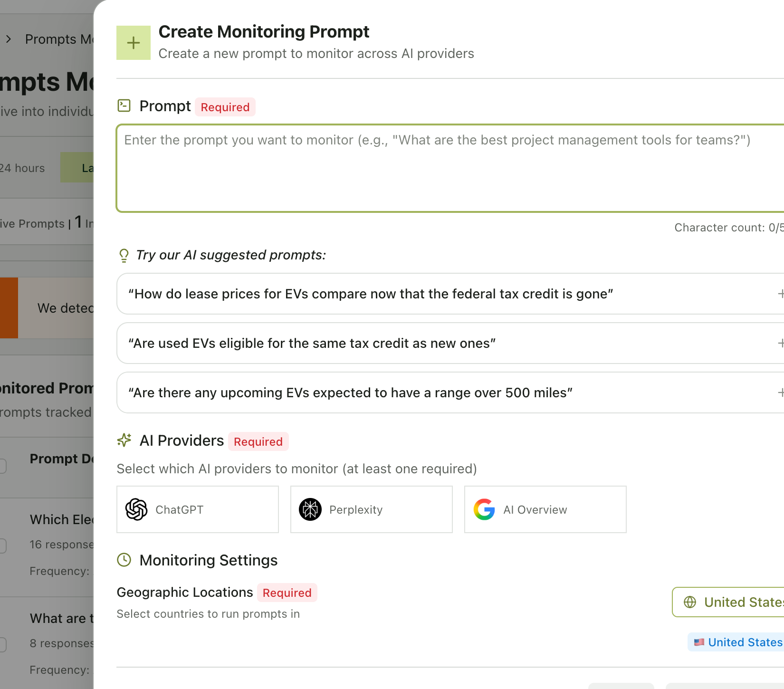Screen dimensions: 784x689
Task: Click inside the prompt text field
Action: pyautogui.click(x=428, y=167)
